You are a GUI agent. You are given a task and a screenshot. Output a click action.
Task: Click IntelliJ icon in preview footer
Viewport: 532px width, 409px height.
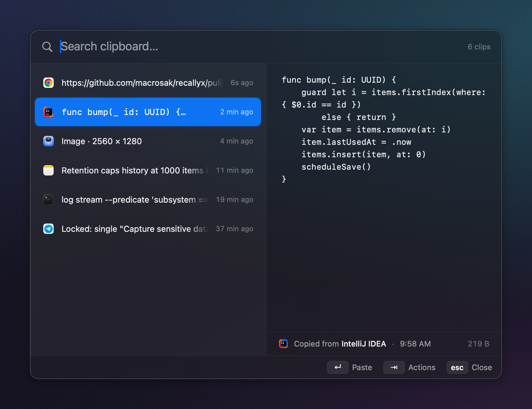[x=283, y=344]
